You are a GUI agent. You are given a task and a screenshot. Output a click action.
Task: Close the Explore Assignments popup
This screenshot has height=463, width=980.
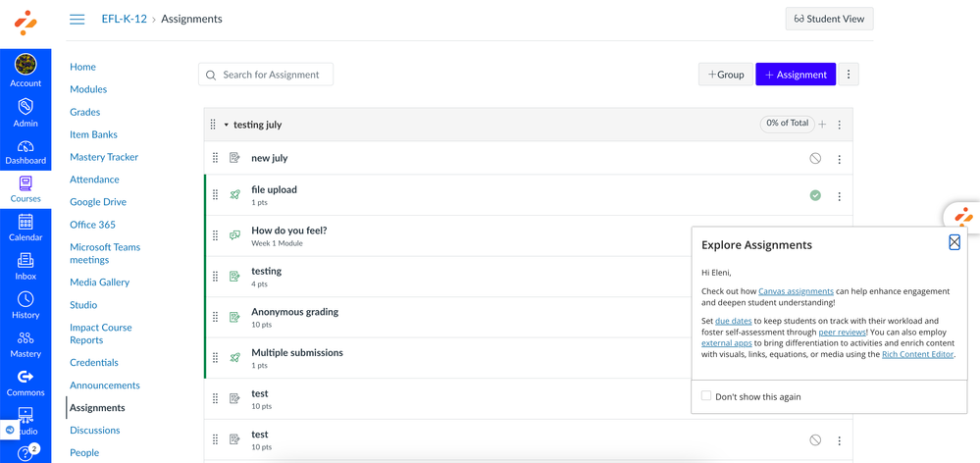coord(954,242)
